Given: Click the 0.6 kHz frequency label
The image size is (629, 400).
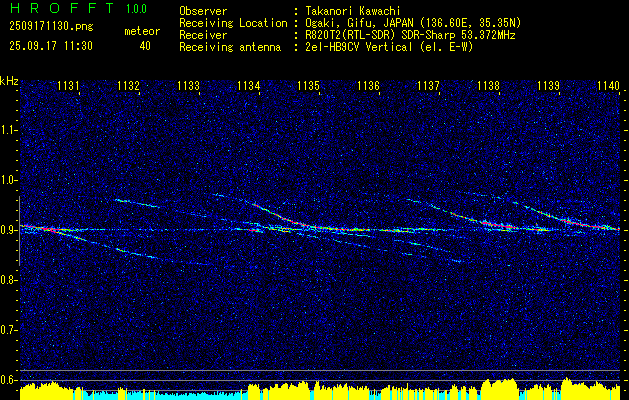Looking at the screenshot, I should (8, 380).
